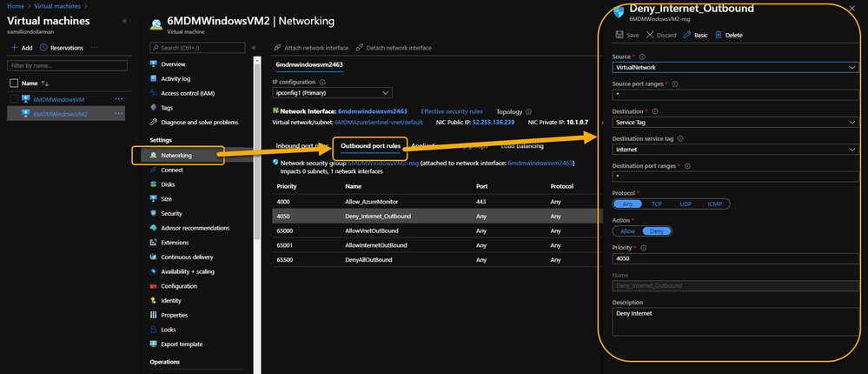This screenshot has height=374, width=868.
Task: Open Locks settings item
Action: (x=169, y=329)
